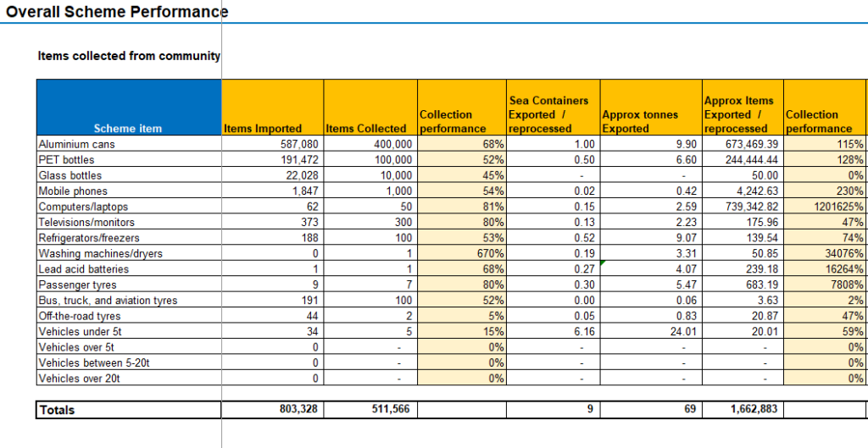Screen dimensions: 868x448
Task: Click the 'Washing machines/dryers' row label
Action: [129, 253]
